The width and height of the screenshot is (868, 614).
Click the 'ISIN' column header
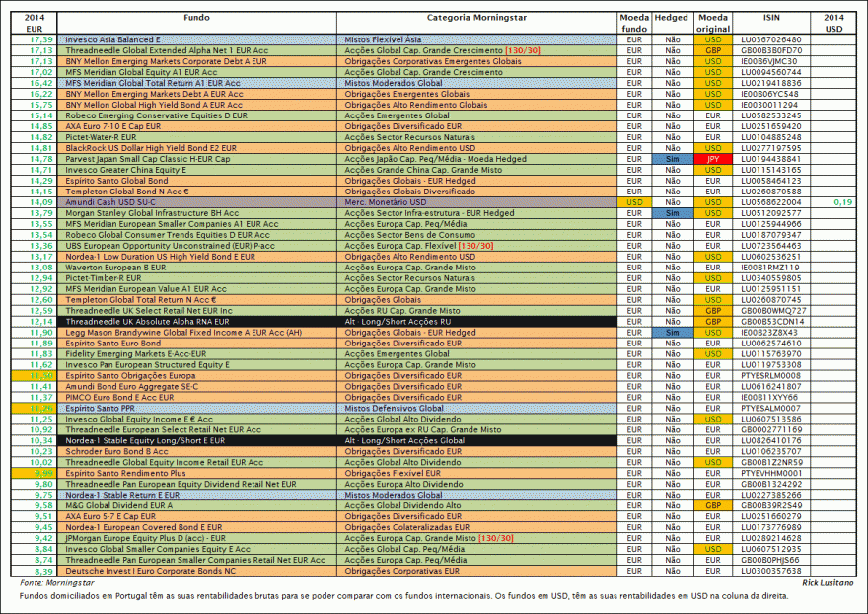771,18
